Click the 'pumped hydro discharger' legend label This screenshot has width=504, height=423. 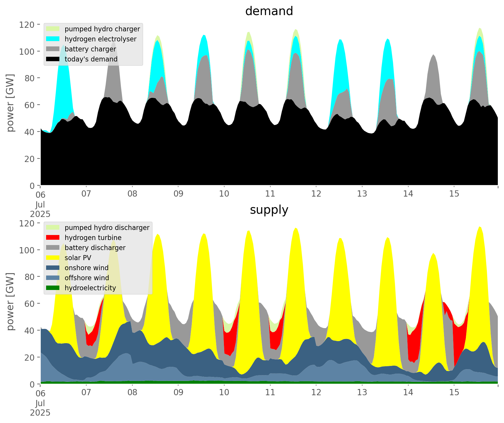(x=107, y=228)
